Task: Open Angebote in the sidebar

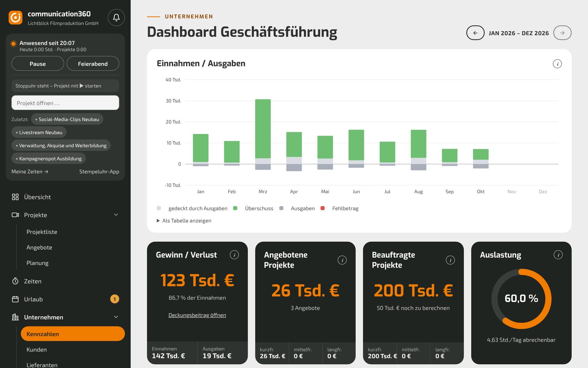Action: [39, 247]
